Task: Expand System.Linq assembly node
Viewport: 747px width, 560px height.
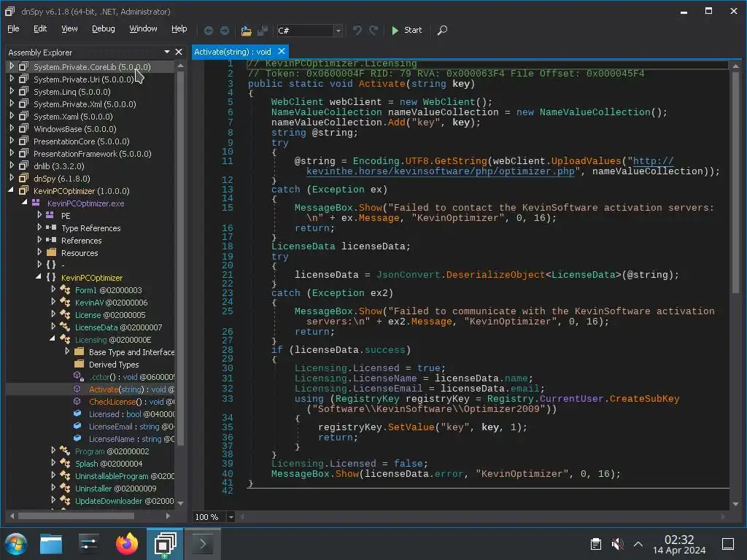Action: tap(12, 91)
